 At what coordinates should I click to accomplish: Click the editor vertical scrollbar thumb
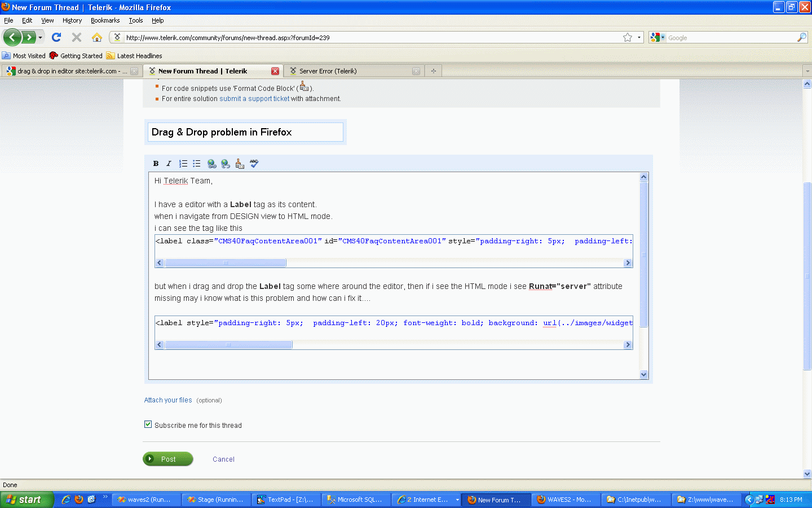click(x=644, y=255)
